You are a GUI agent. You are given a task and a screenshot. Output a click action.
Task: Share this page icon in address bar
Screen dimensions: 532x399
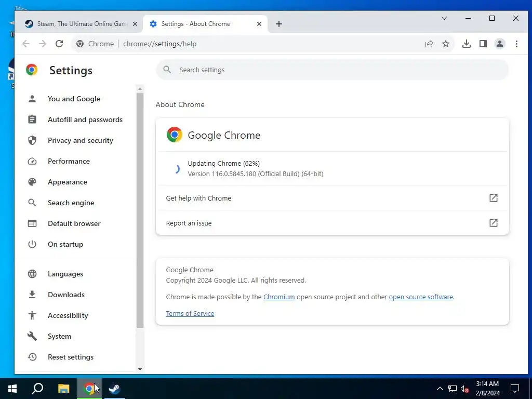429,44
